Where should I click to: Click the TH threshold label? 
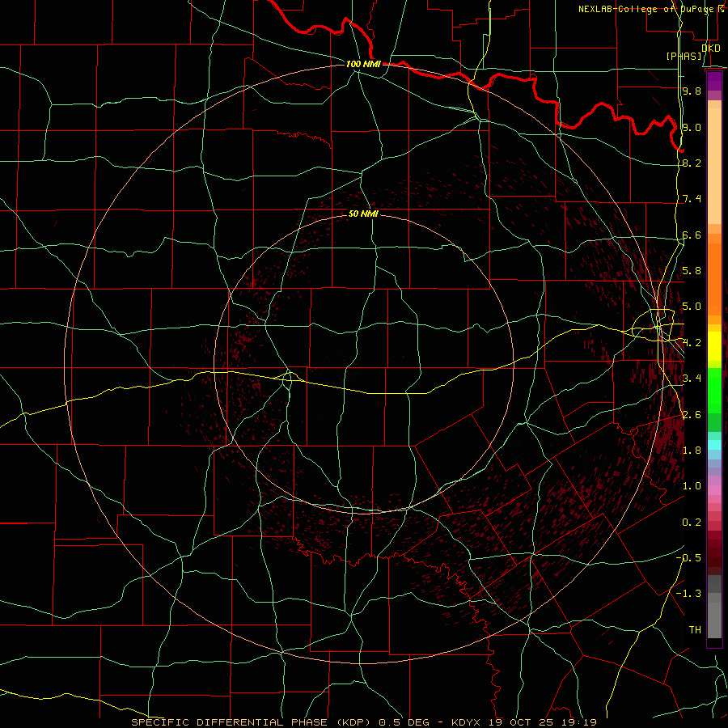[x=695, y=630]
